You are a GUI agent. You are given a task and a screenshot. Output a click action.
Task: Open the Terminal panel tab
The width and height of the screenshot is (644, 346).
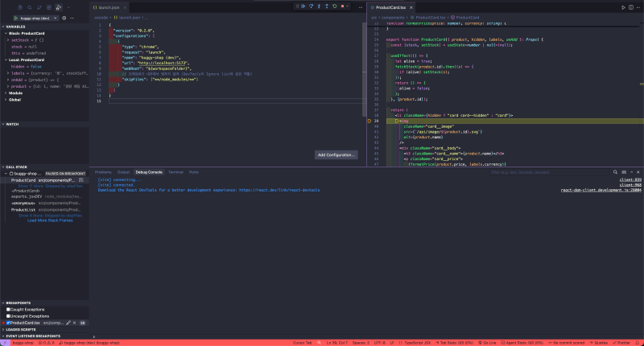pyautogui.click(x=175, y=172)
